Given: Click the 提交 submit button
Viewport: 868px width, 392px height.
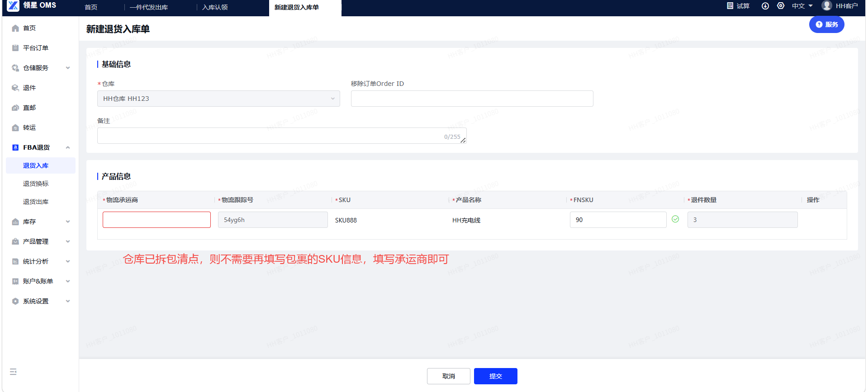Looking at the screenshot, I should pyautogui.click(x=496, y=376).
